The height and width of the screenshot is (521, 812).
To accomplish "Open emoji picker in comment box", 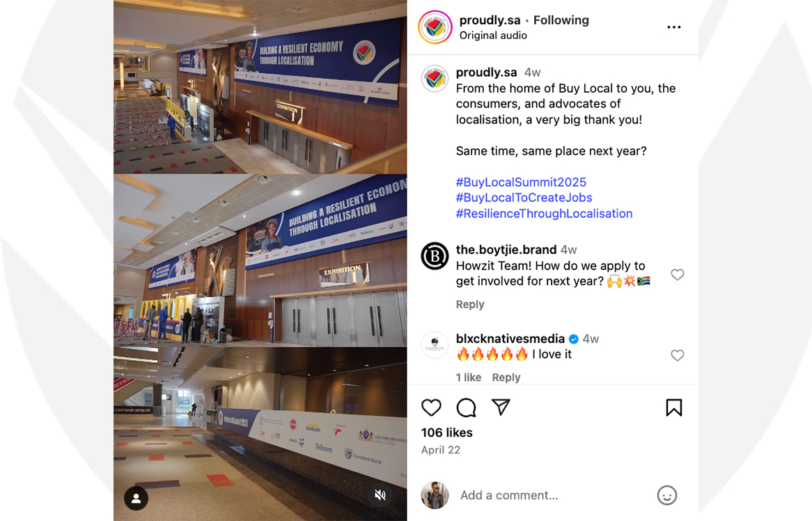I will click(x=667, y=495).
